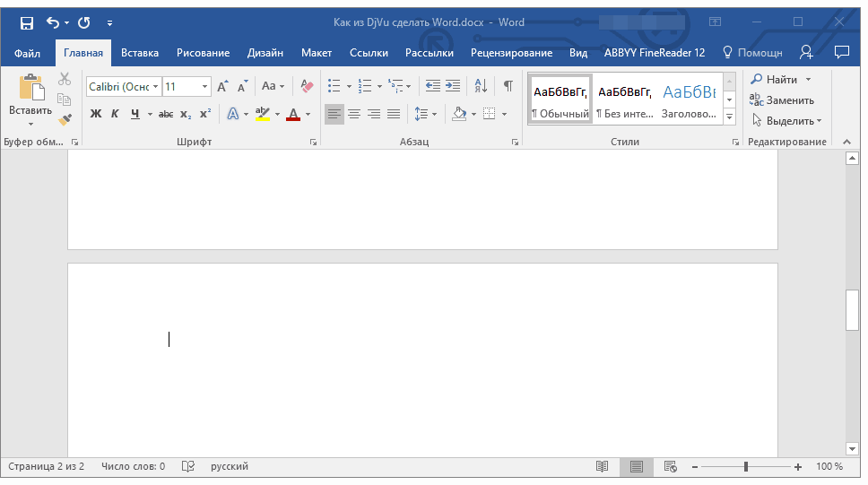Click the Sort A-Z icon
The width and height of the screenshot is (868, 485).
coord(481,87)
